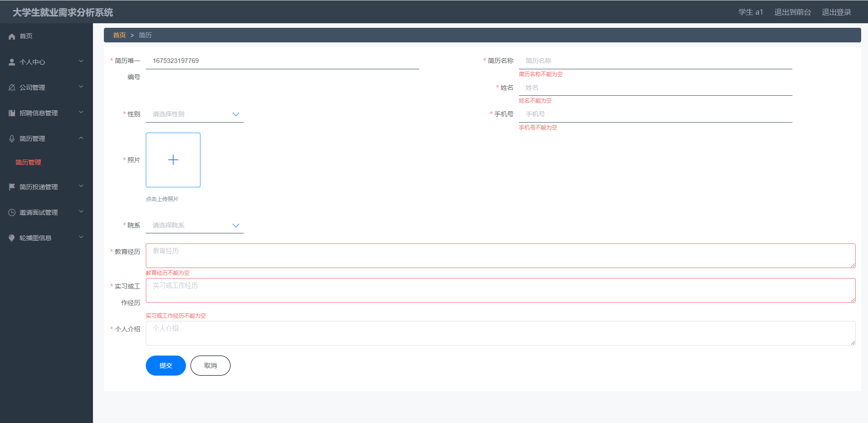Open the 请选择院系 dropdown
This screenshot has height=423, width=868.
(x=195, y=225)
